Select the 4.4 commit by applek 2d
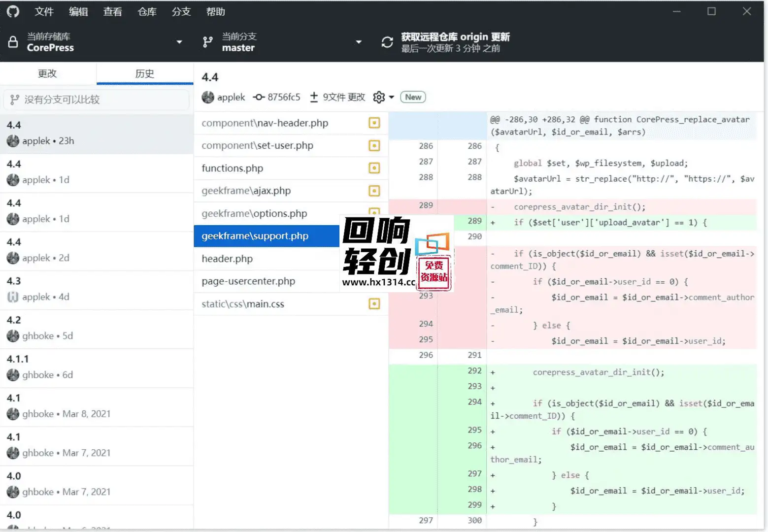Viewport: 768px width, 532px height. click(x=97, y=250)
